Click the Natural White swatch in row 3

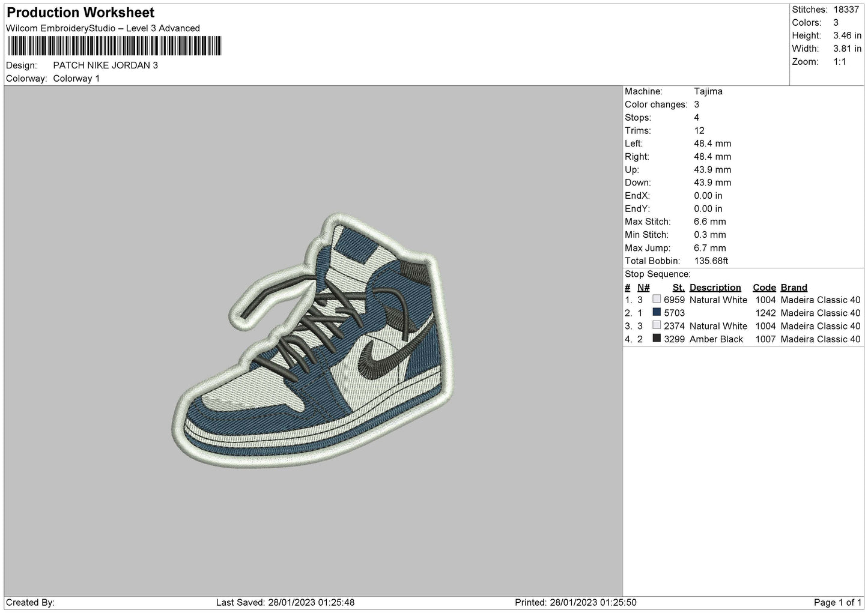[x=657, y=325]
